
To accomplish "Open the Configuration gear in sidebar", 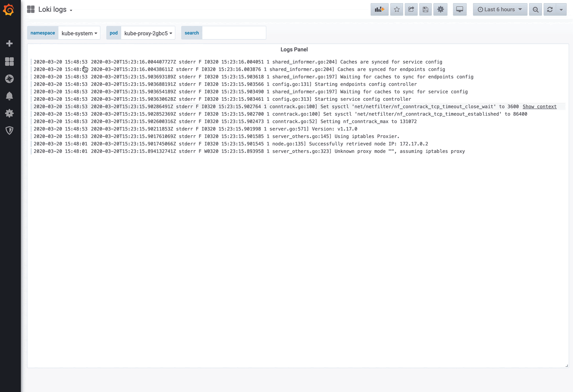I will pos(9,113).
